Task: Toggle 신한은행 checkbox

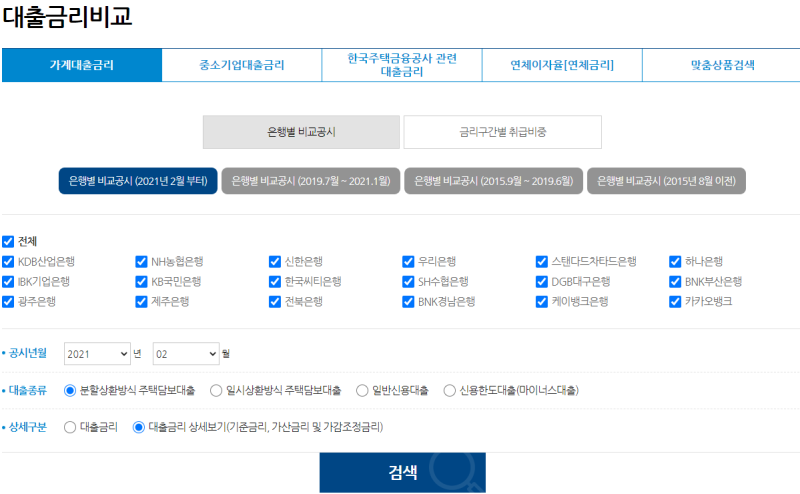Action: tap(275, 262)
